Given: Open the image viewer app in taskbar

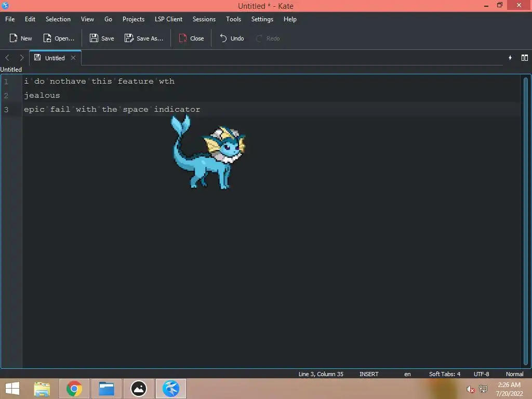Looking at the screenshot, I should (138, 389).
